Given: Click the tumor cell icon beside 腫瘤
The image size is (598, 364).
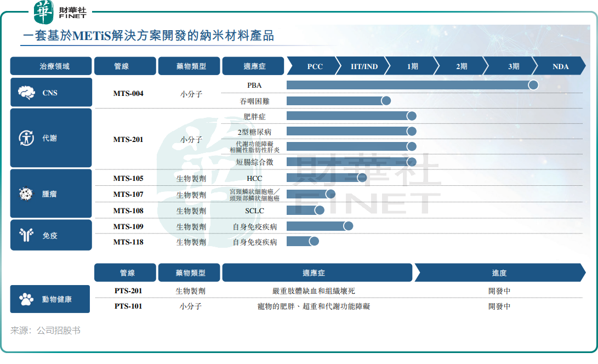Looking at the screenshot, I should tap(26, 194).
